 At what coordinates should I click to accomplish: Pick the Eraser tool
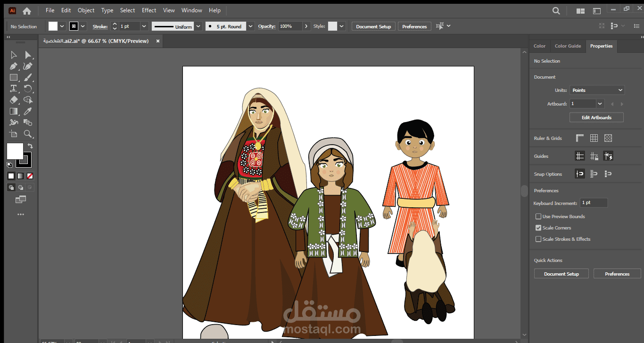click(x=14, y=100)
